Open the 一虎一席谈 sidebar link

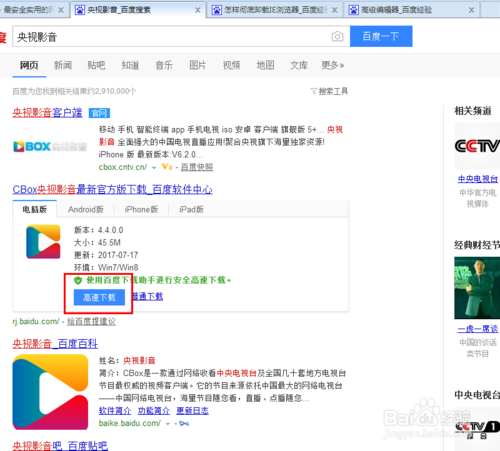pyautogui.click(x=478, y=329)
